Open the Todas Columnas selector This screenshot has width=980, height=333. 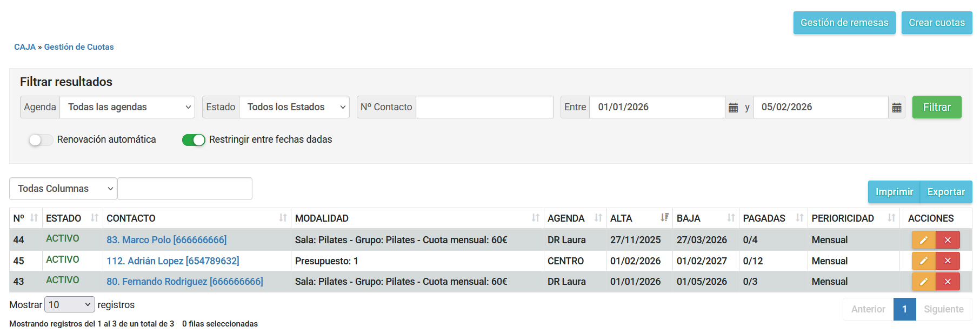[63, 189]
